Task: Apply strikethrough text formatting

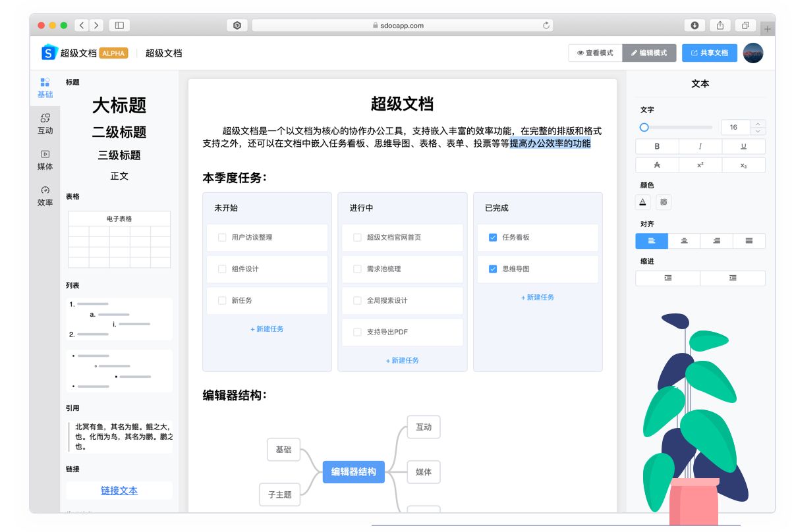Action: (657, 165)
